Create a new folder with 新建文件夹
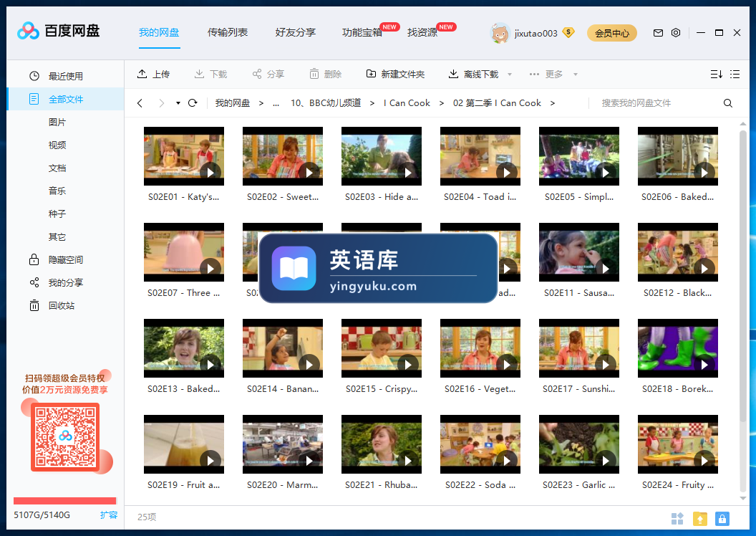Image resolution: width=756 pixels, height=536 pixels. [x=395, y=75]
